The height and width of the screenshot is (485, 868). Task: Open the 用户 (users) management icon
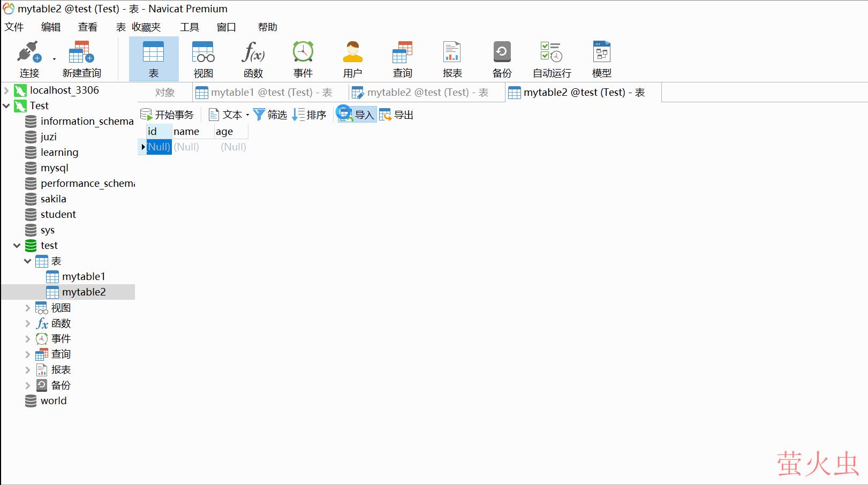(x=352, y=59)
